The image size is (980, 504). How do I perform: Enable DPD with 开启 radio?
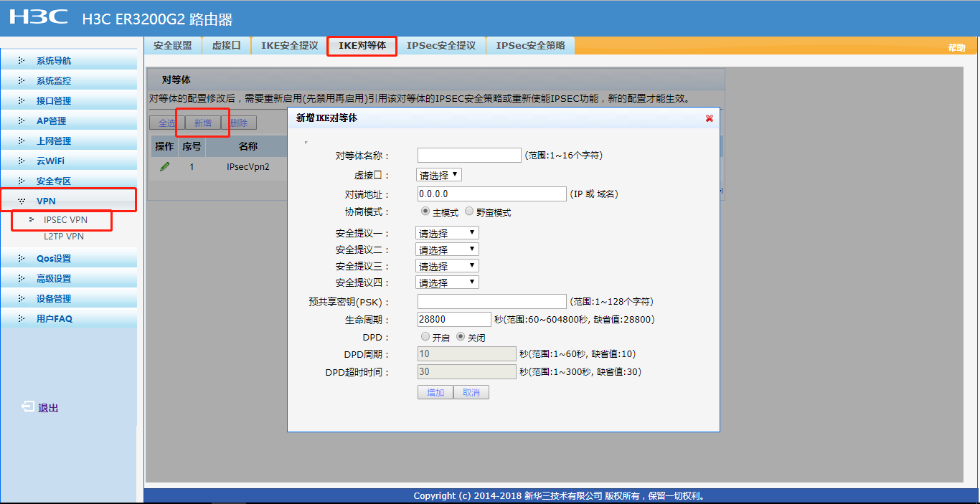point(425,337)
